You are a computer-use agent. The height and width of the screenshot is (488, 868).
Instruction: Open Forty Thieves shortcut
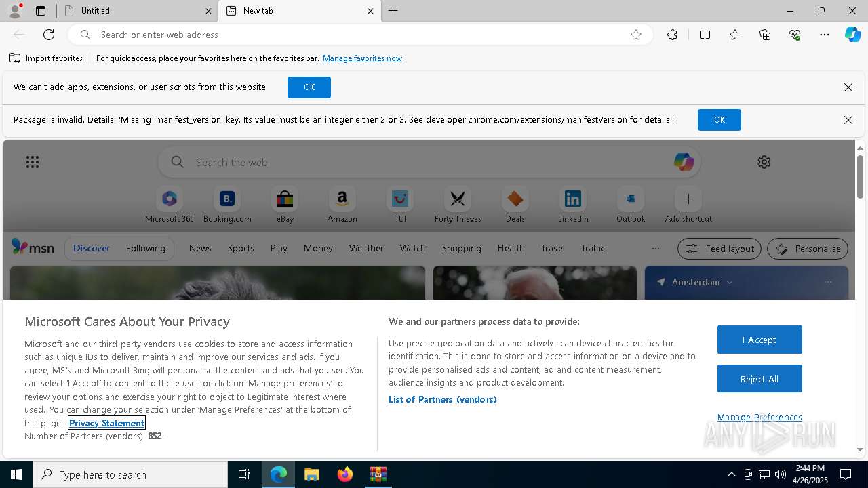(x=458, y=206)
